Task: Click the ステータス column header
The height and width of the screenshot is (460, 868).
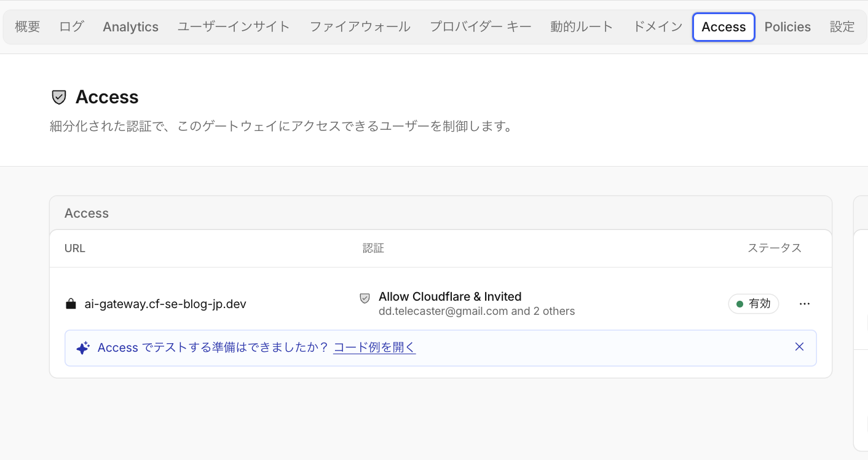Action: click(x=775, y=248)
